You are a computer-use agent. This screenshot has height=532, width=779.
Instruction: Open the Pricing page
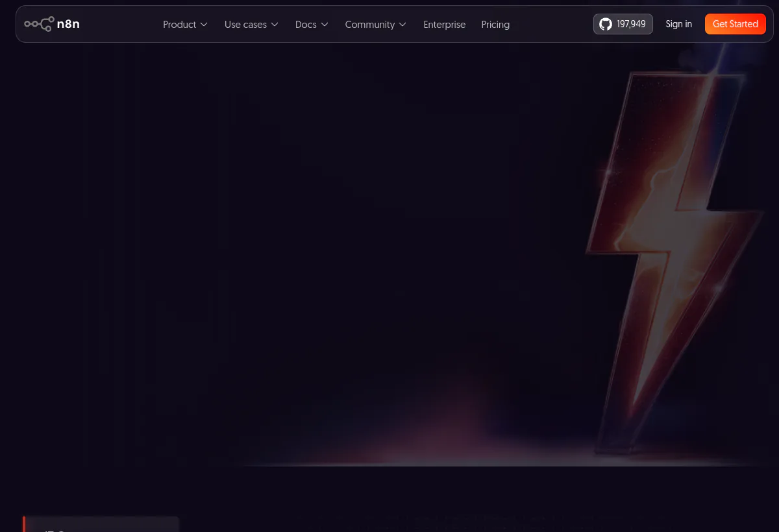[x=495, y=24]
